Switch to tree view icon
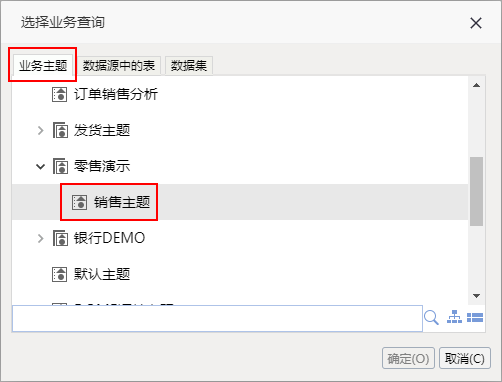The width and height of the screenshot is (502, 382). pyautogui.click(x=454, y=317)
